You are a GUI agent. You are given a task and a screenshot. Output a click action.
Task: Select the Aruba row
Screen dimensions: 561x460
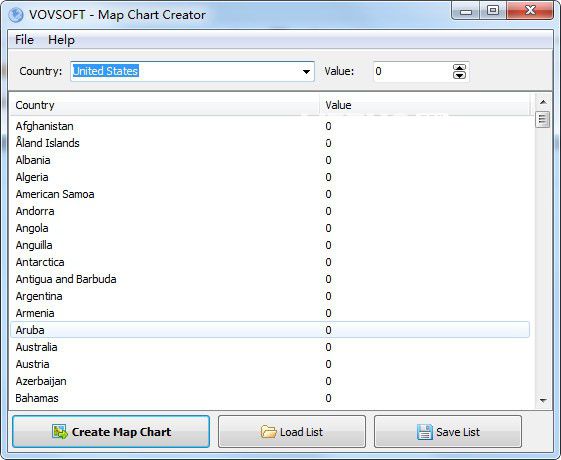(270, 330)
